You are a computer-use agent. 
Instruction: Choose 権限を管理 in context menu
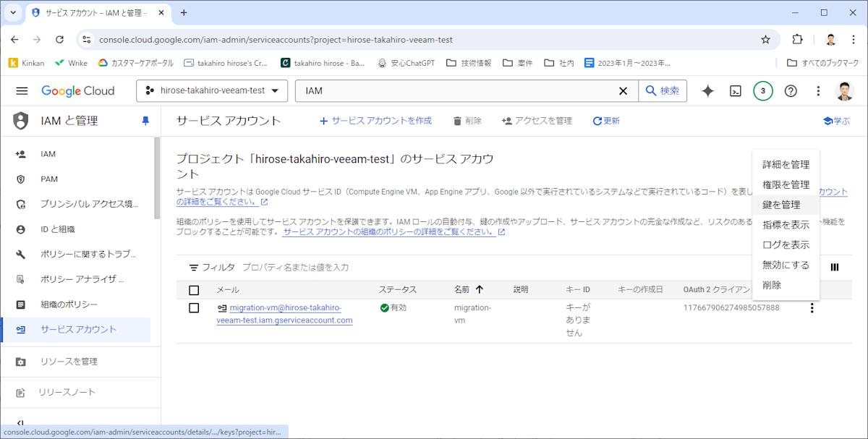tap(786, 184)
